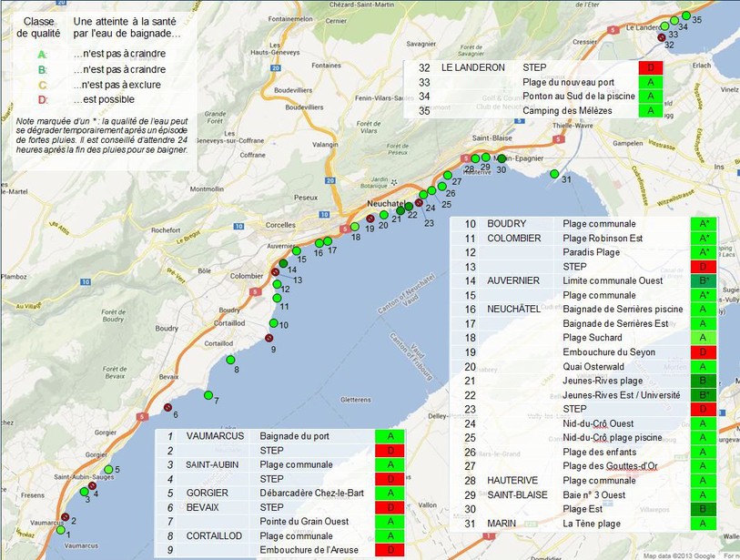This screenshot has width=740, height=560.
Task: Click 'Map data ©2013 Google' attribution
Action: tap(679, 555)
